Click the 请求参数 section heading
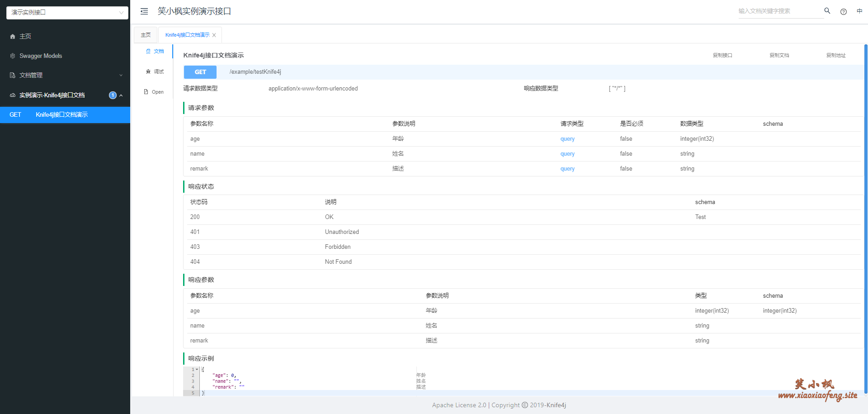Image resolution: width=868 pixels, height=414 pixels. tap(201, 108)
